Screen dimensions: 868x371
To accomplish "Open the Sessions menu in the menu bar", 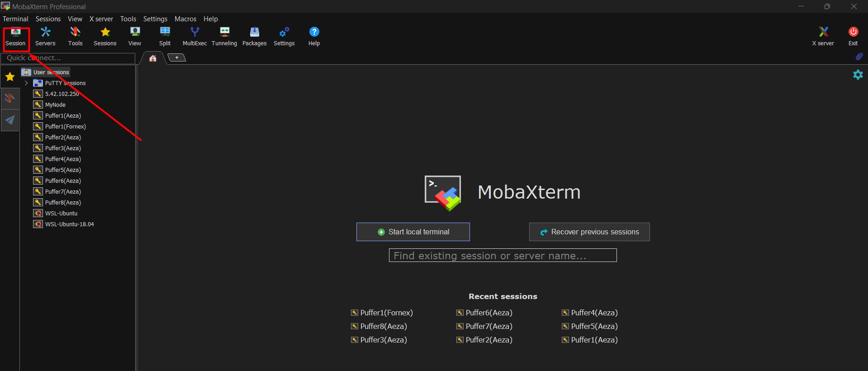I will coord(48,19).
